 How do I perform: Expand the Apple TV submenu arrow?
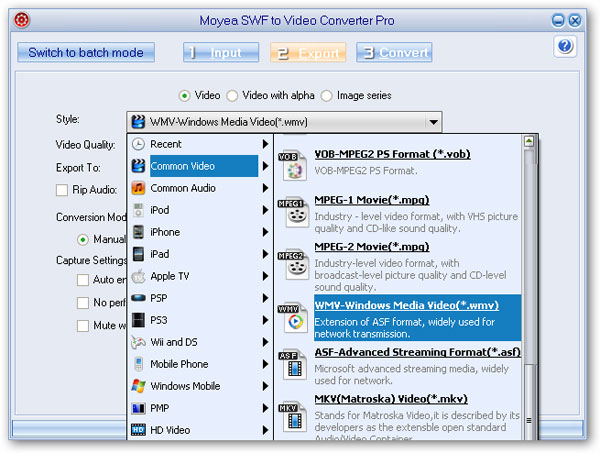coord(265,276)
